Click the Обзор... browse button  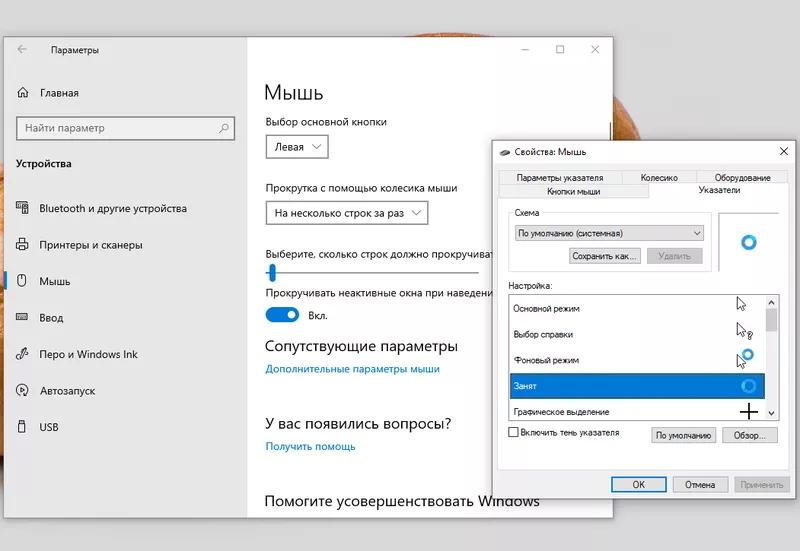point(749,435)
